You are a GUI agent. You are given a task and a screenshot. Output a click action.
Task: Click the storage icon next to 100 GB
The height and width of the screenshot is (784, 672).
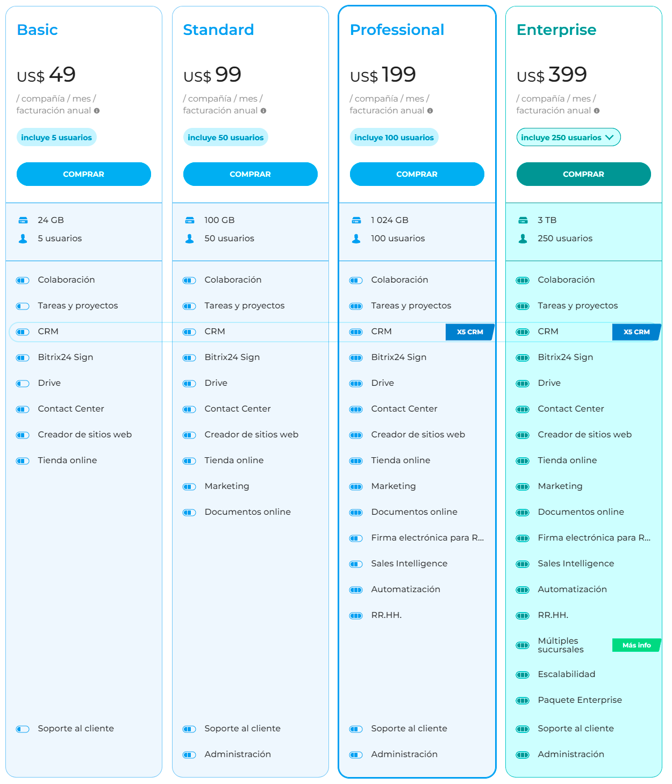(x=190, y=220)
